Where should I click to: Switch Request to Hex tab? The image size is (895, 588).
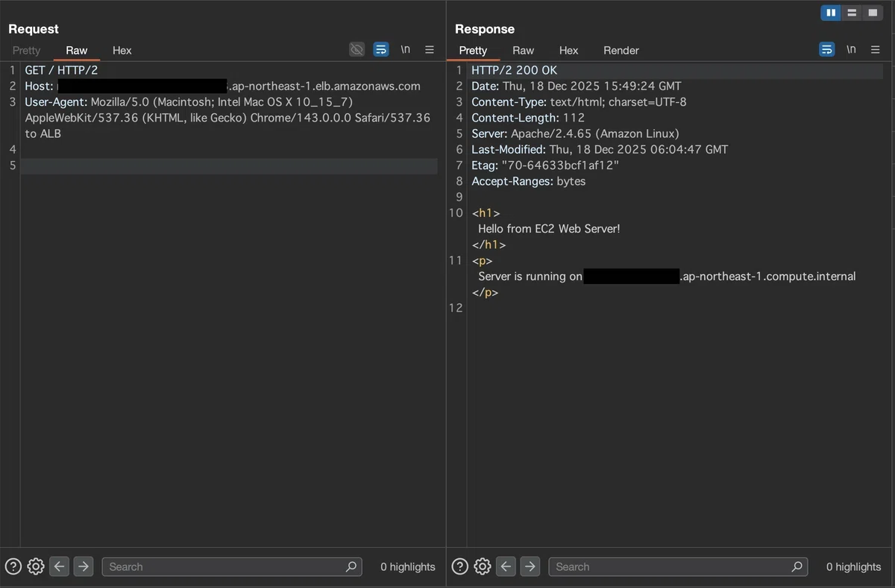(122, 50)
